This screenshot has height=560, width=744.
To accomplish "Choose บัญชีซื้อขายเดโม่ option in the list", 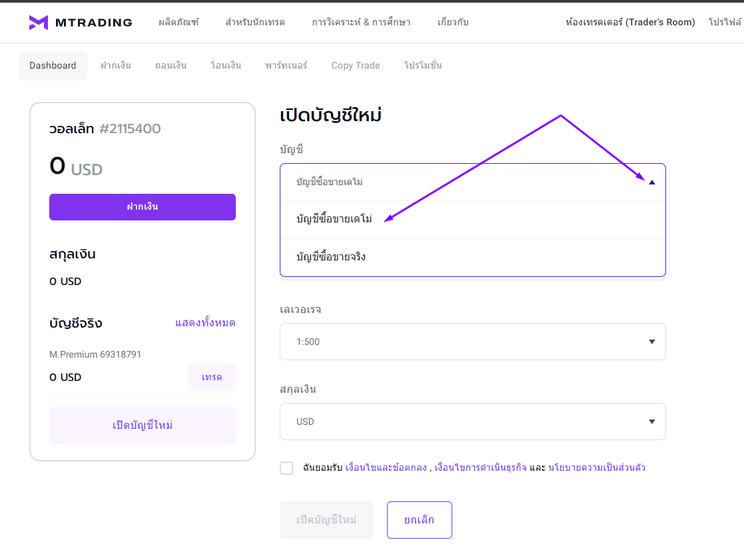I will (473, 219).
